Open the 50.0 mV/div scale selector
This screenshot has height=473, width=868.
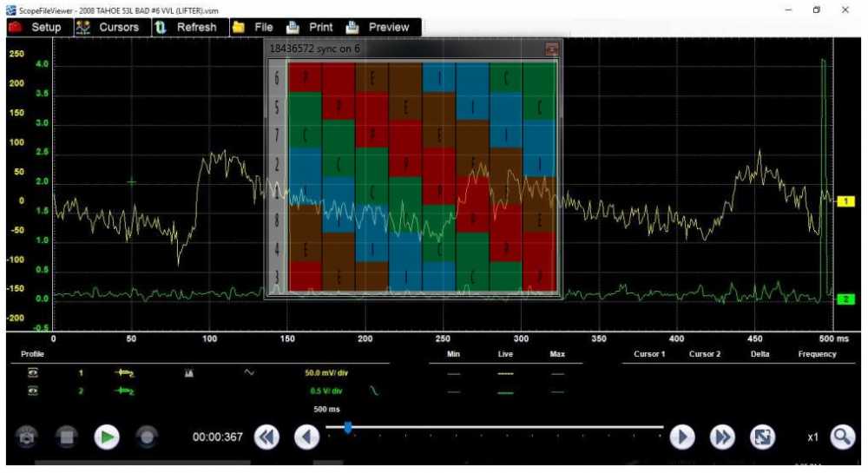tap(326, 372)
